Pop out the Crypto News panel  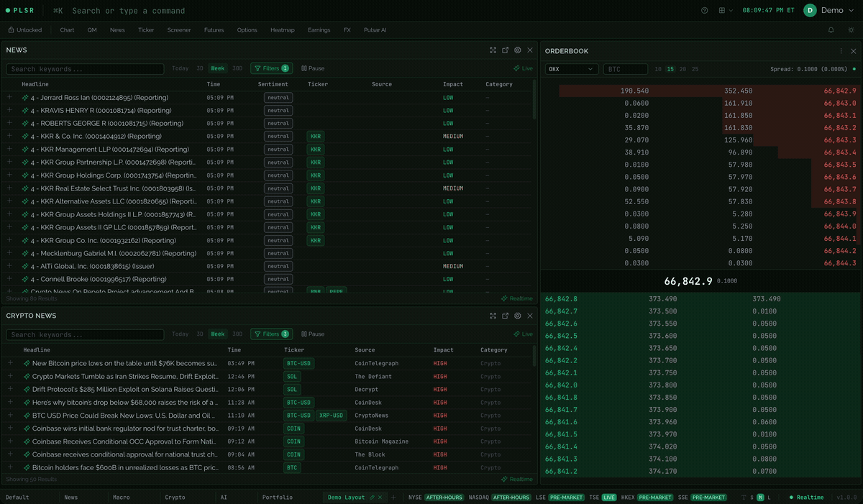click(505, 316)
